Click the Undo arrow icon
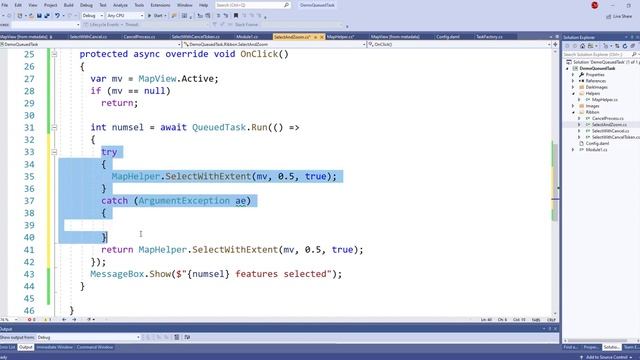 coord(57,16)
